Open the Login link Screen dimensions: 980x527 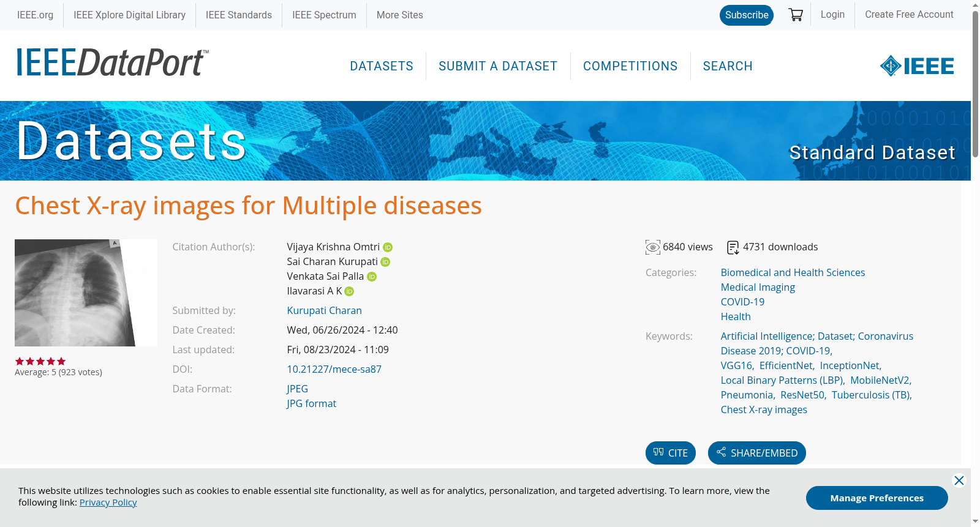[832, 15]
